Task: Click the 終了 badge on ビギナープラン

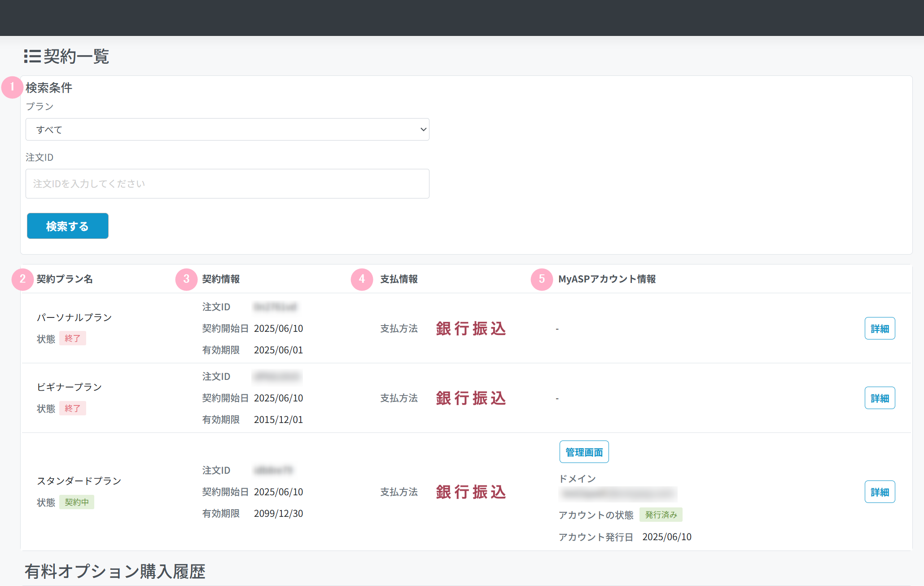Action: [x=72, y=408]
